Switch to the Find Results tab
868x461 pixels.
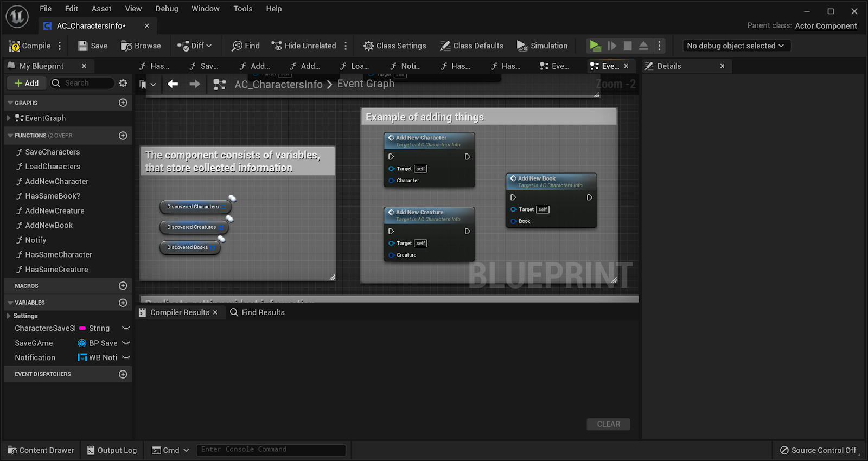click(x=258, y=312)
